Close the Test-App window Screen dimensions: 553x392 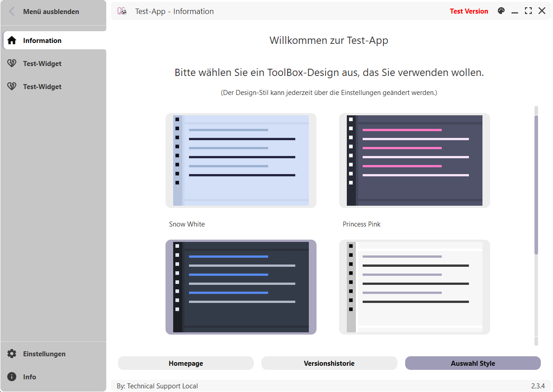point(542,11)
